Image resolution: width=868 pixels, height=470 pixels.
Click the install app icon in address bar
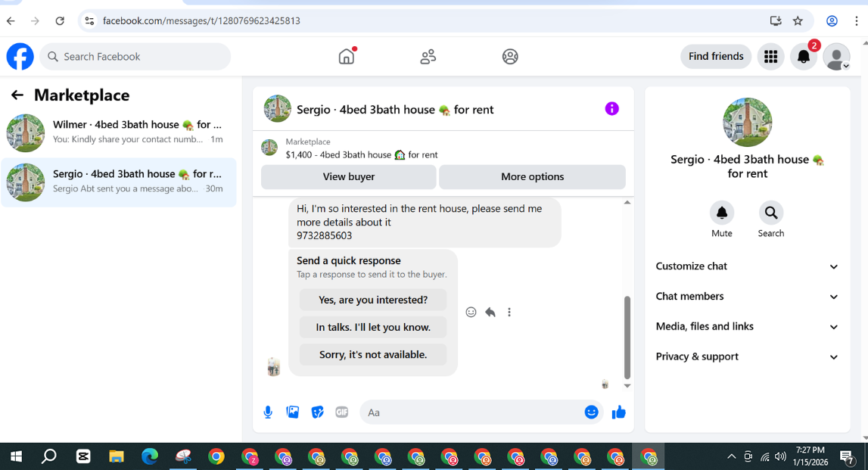(x=776, y=21)
